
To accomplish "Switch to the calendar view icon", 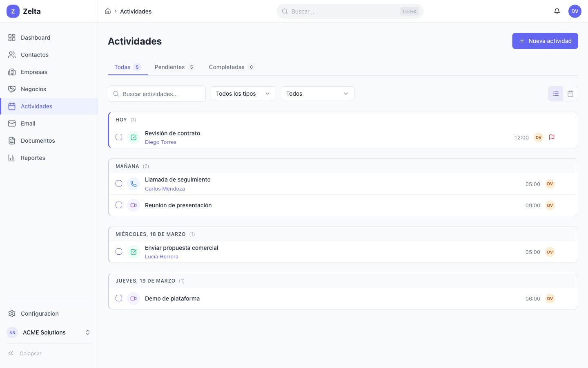I will click(570, 94).
